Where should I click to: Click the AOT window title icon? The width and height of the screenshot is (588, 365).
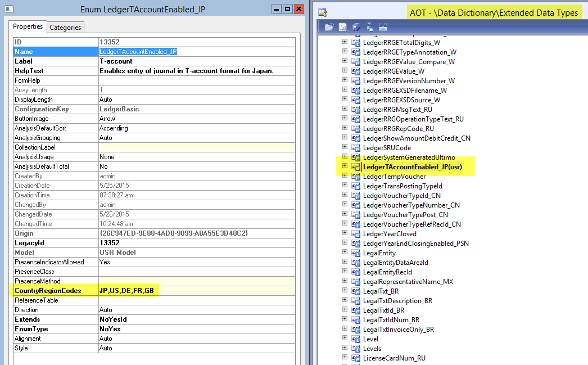[322, 12]
